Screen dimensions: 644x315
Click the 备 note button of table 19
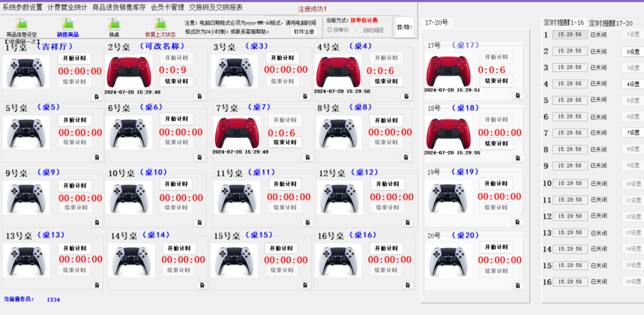click(517, 222)
